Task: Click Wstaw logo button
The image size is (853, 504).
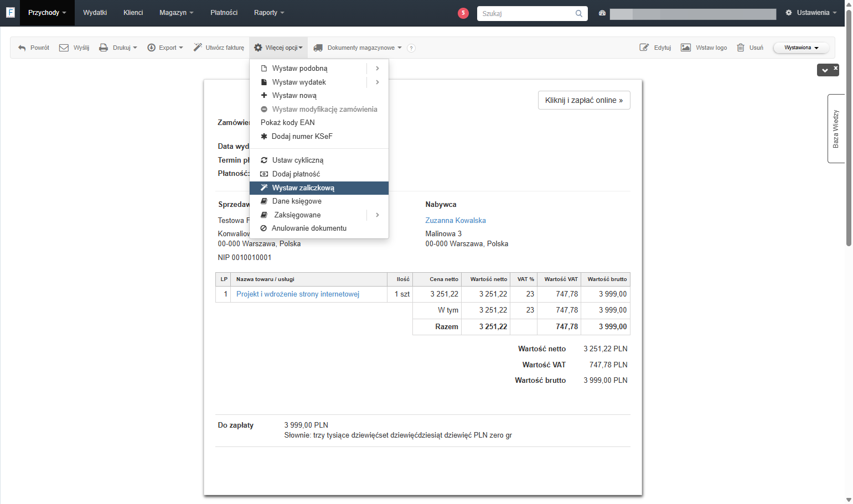Action: [704, 48]
